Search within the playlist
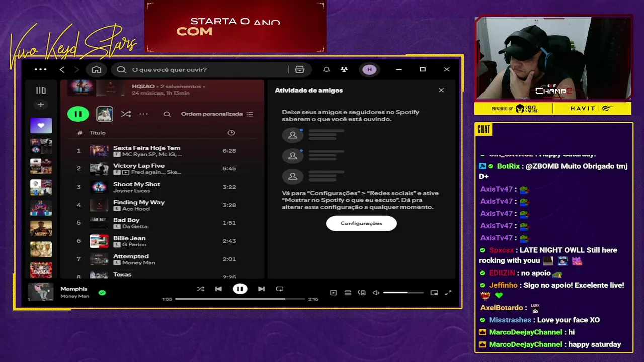The image size is (644, 362). click(x=167, y=114)
